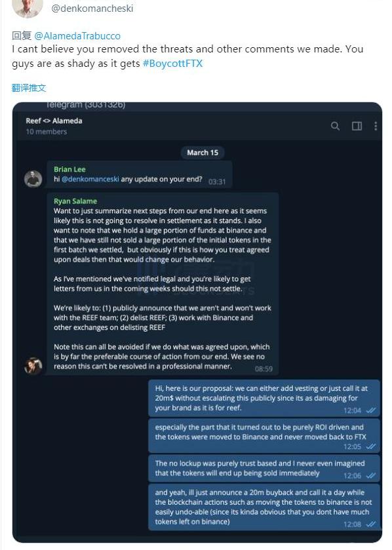
Task: Toggle the Telegram side panel icon
Action: click(x=357, y=126)
